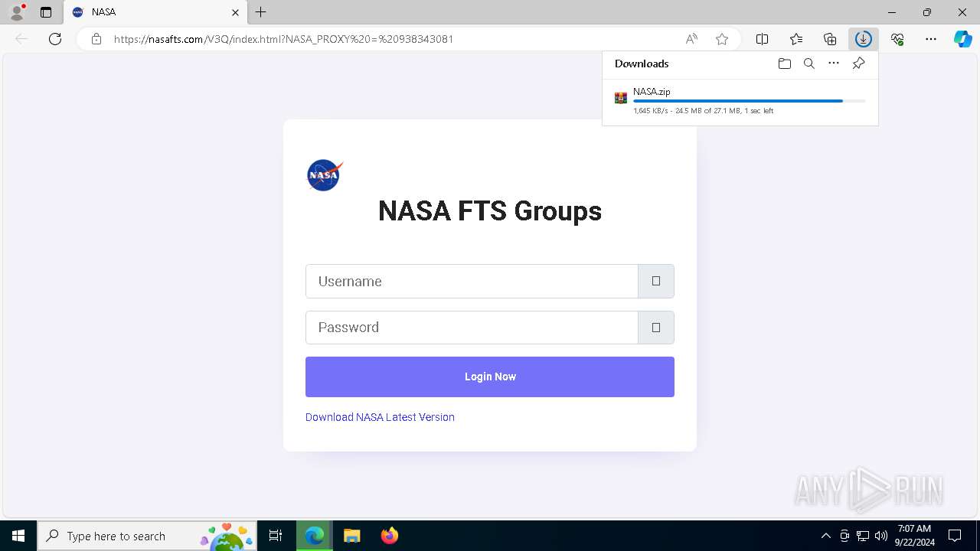Image resolution: width=980 pixels, height=551 pixels.
Task: Click the NASA.zip download progress bar
Action: click(750, 101)
